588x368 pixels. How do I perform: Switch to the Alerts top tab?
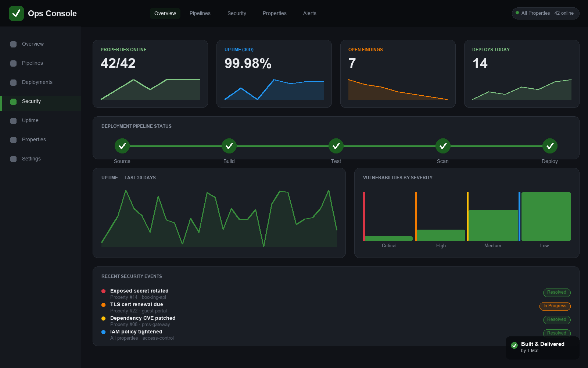pos(309,13)
